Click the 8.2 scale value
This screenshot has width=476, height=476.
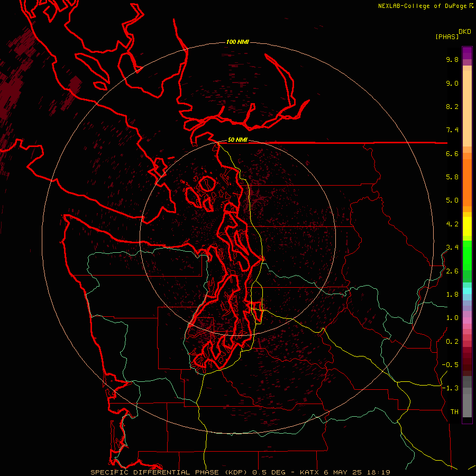(452, 106)
